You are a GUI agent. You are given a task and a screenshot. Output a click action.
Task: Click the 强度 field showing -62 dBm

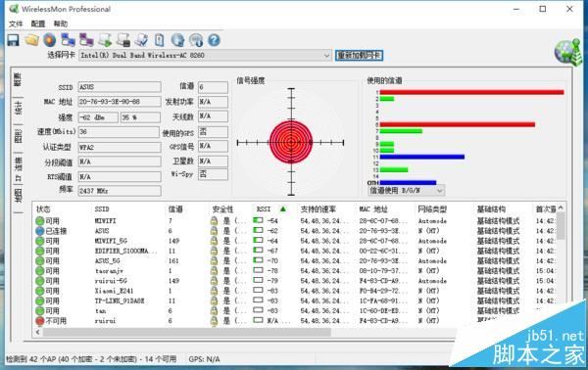98,117
